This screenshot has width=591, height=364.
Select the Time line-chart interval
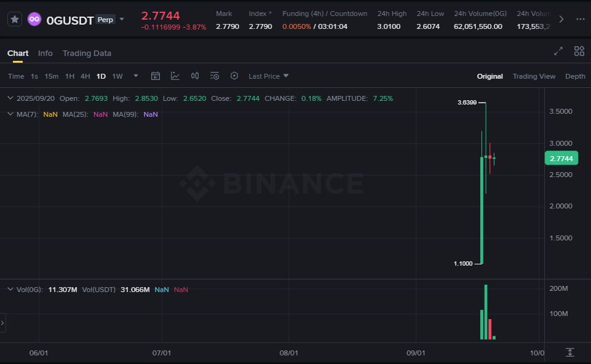16,76
